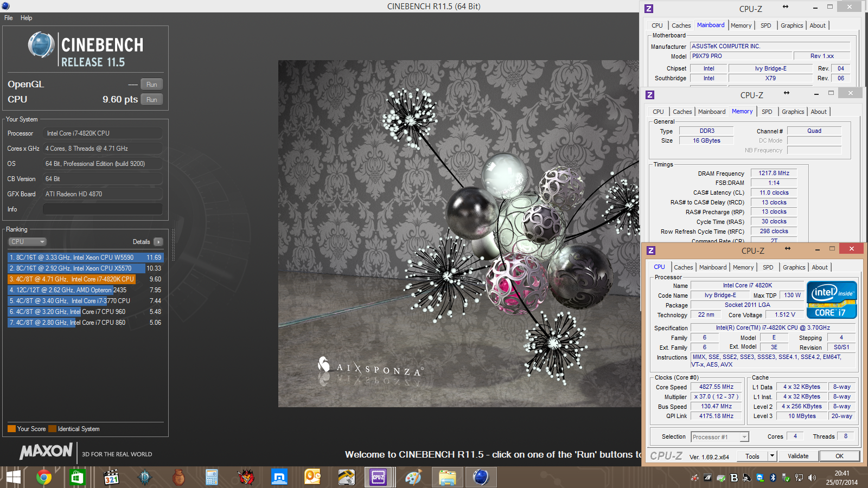Click the DRAM Frequency value 1217.8 MHz
This screenshot has height=488, width=868.
coord(774,174)
